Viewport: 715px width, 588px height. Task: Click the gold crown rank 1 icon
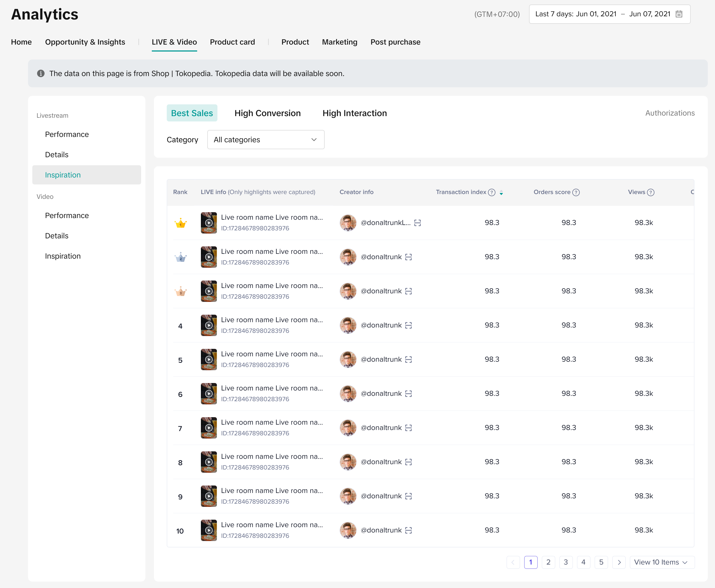pos(180,223)
